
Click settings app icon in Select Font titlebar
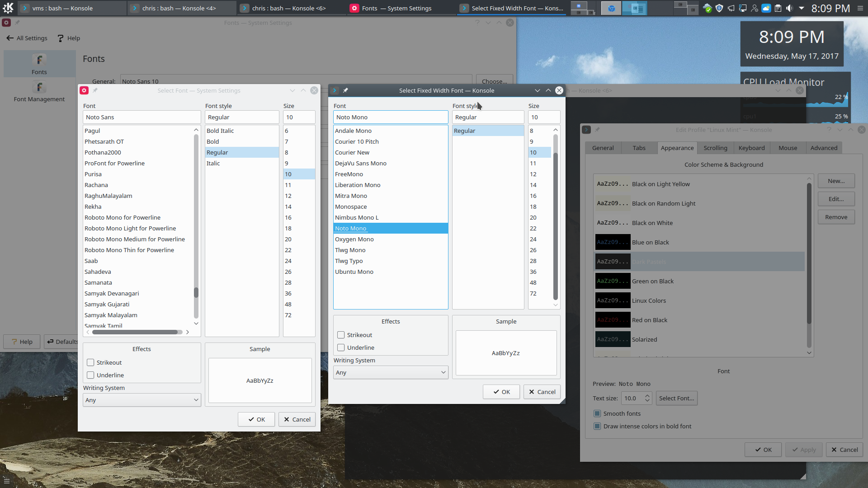point(84,90)
